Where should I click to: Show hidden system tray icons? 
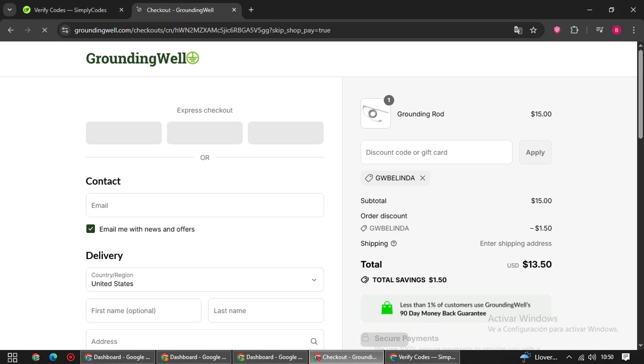click(569, 357)
